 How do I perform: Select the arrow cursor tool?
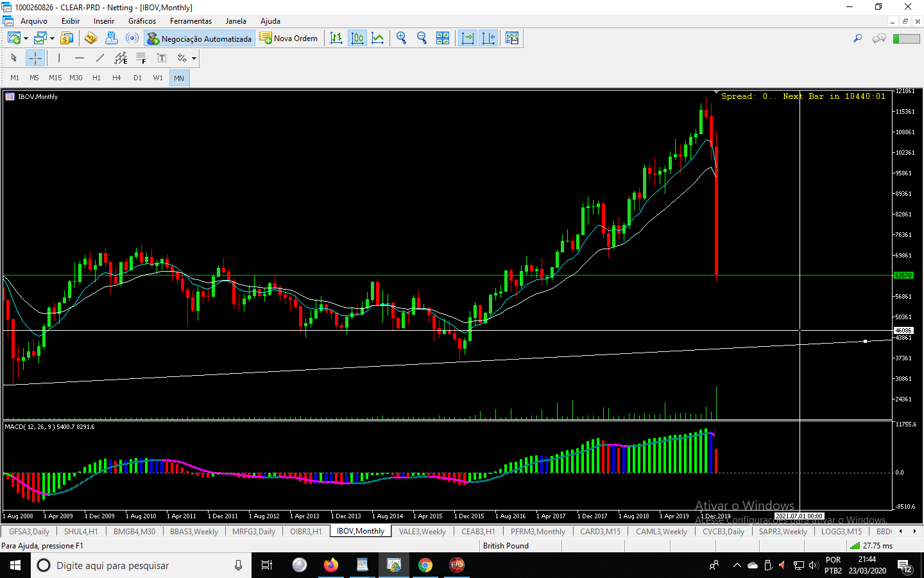click(x=14, y=58)
